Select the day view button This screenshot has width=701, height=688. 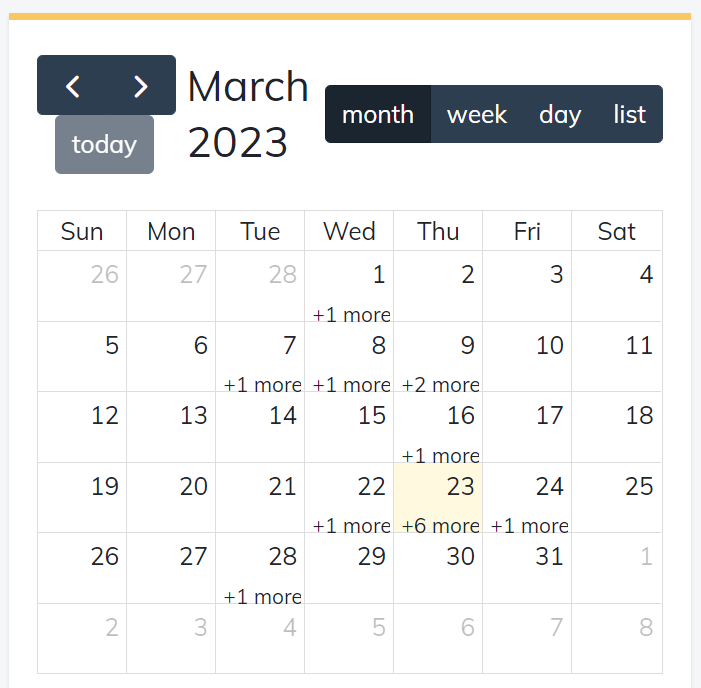click(560, 115)
